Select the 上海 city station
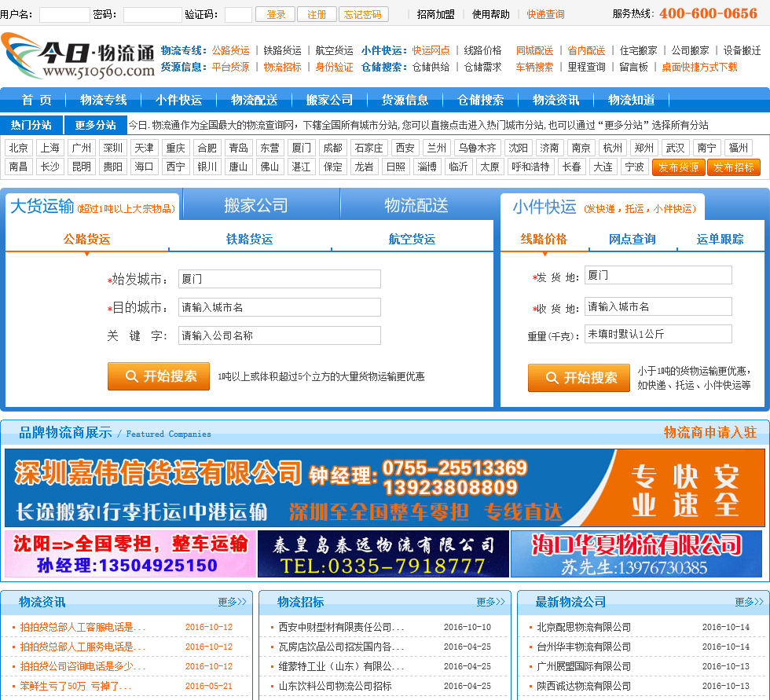The width and height of the screenshot is (770, 700). tap(50, 148)
